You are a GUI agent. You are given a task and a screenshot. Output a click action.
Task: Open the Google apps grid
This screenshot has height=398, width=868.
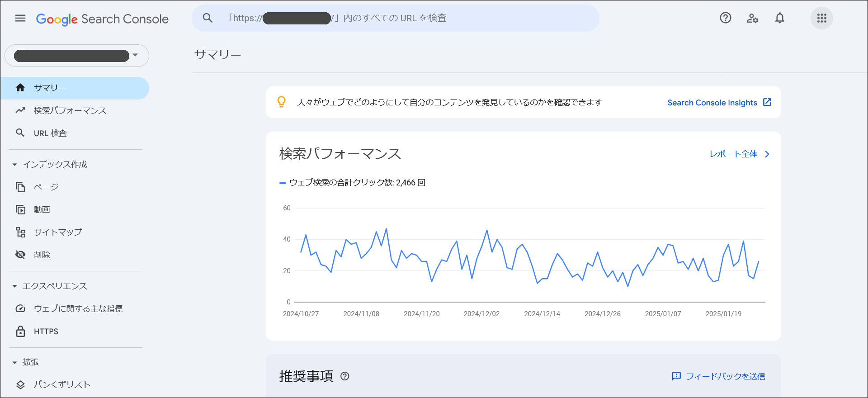click(822, 18)
